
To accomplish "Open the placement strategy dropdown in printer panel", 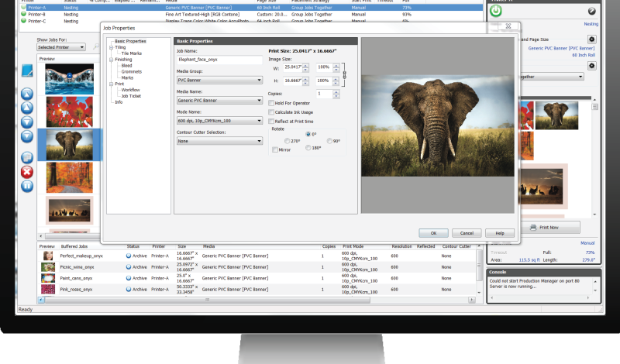I will [553, 77].
